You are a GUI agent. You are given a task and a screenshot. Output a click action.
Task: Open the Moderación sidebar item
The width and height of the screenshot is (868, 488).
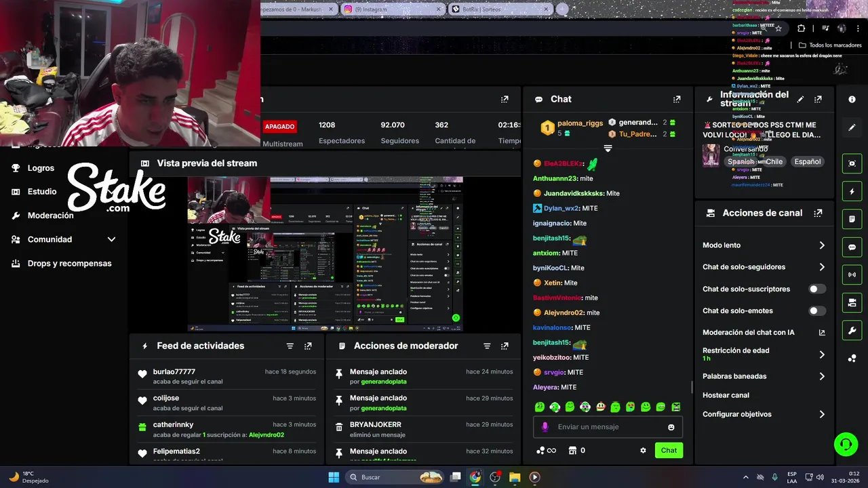50,216
